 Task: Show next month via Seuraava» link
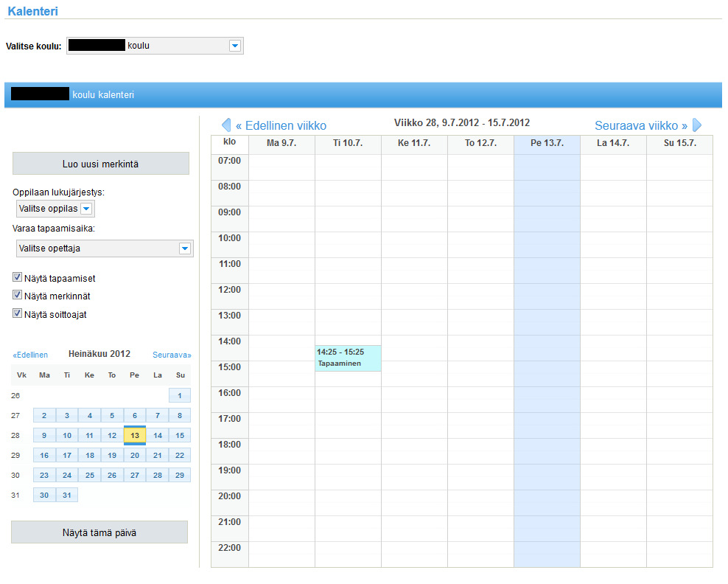tap(172, 355)
